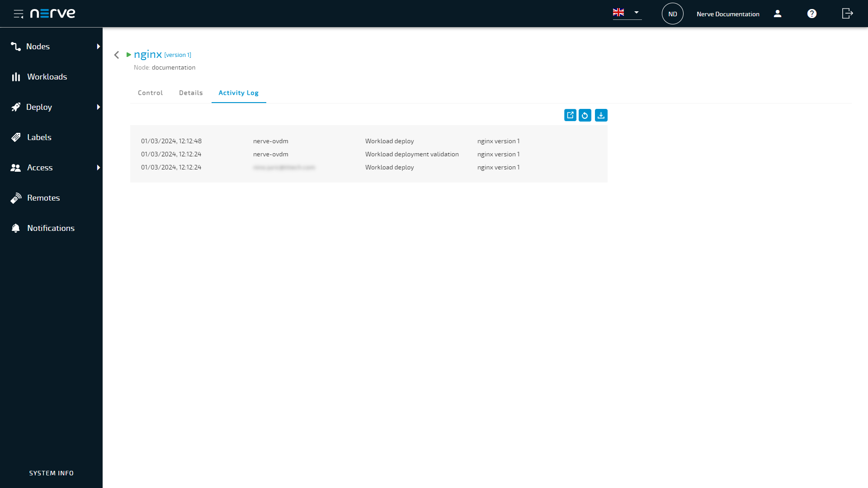
Task: Click the refresh/reset icon for activity log
Action: pyautogui.click(x=585, y=115)
